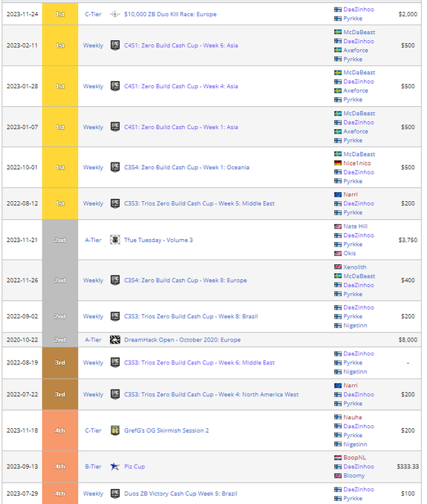
Task: Open C4S1: Zero Build Cash Cup - Week 1: Asia
Action: click(181, 127)
